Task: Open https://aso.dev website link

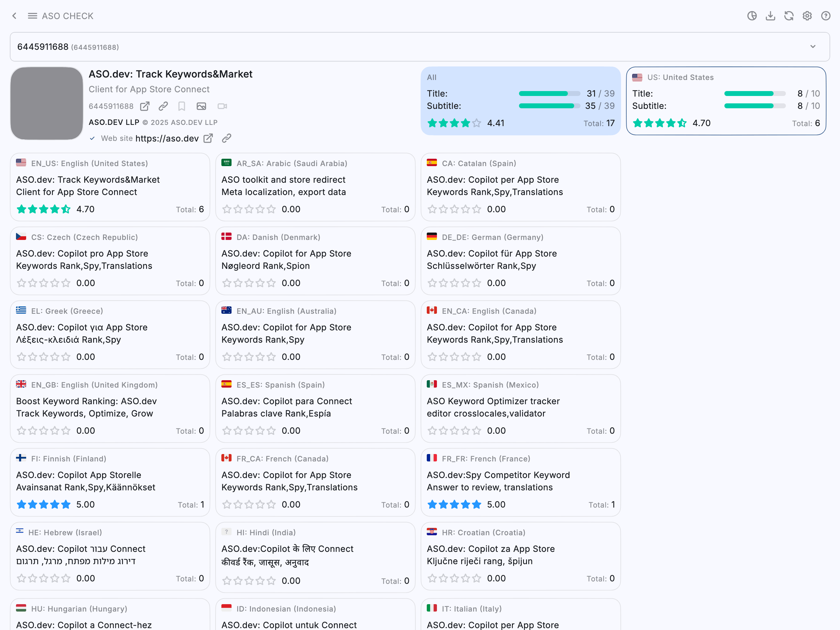Action: [167, 138]
